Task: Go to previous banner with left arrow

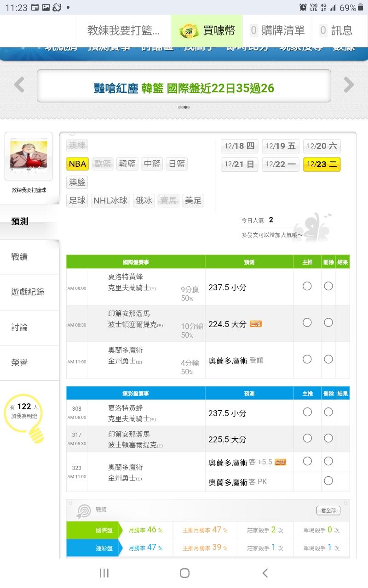Action: (19, 85)
